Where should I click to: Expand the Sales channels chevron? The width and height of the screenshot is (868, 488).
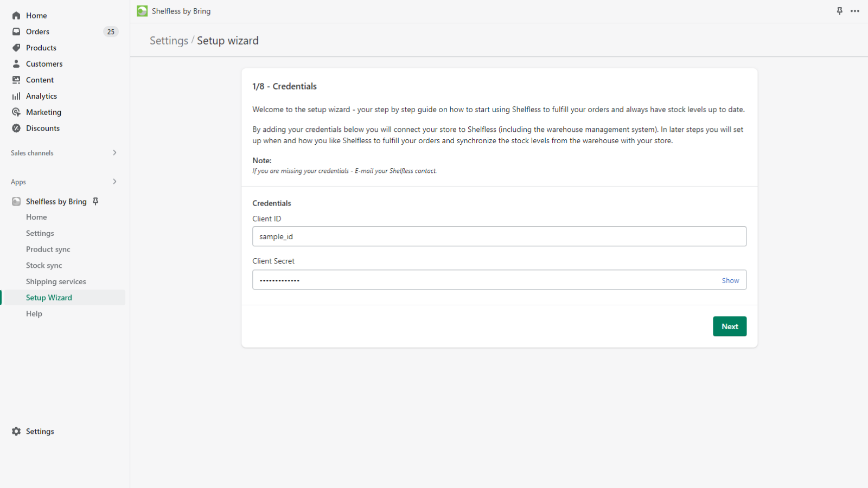114,152
